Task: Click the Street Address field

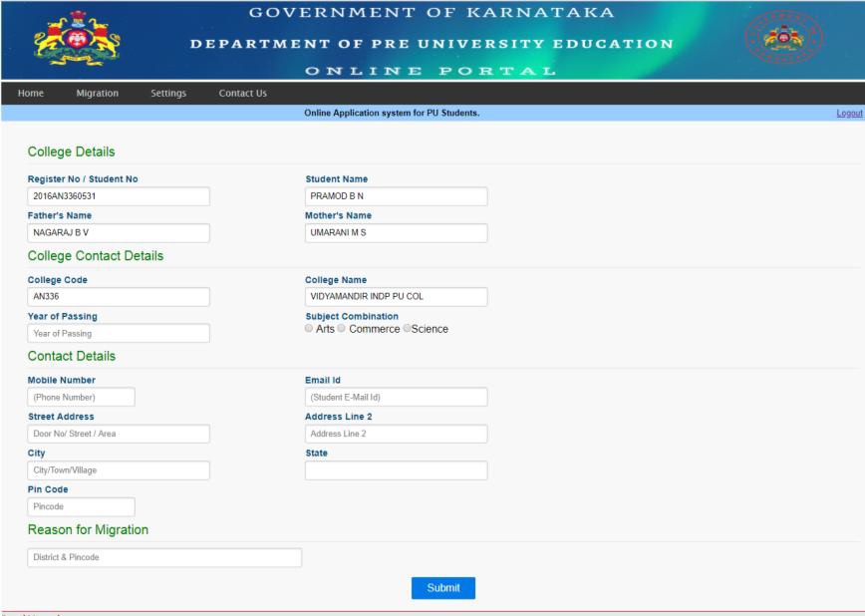Action: tap(119, 434)
